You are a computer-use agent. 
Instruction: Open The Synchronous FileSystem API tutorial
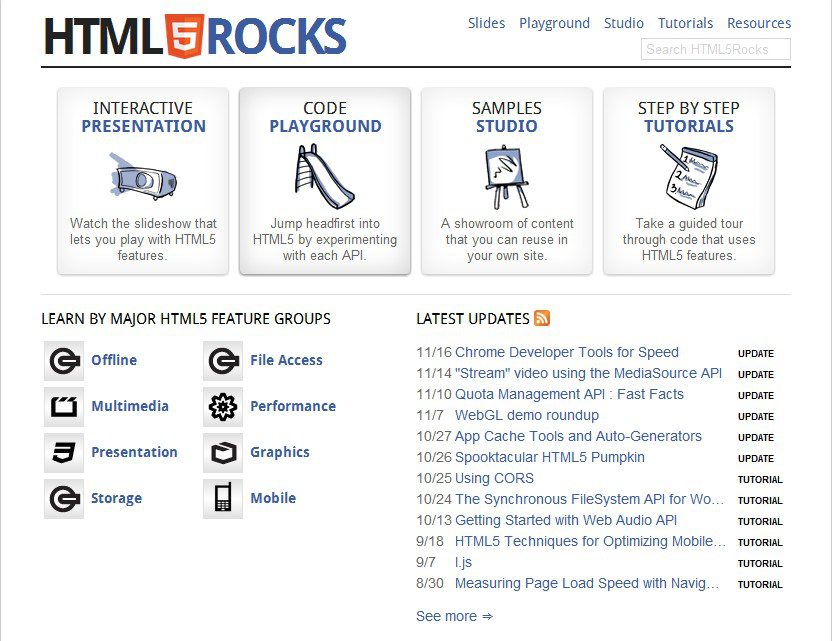coord(590,499)
